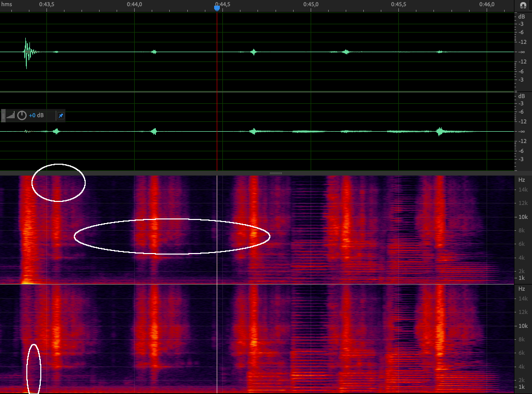Select the +0 dB gain value
The width and height of the screenshot is (532, 394).
coord(36,115)
